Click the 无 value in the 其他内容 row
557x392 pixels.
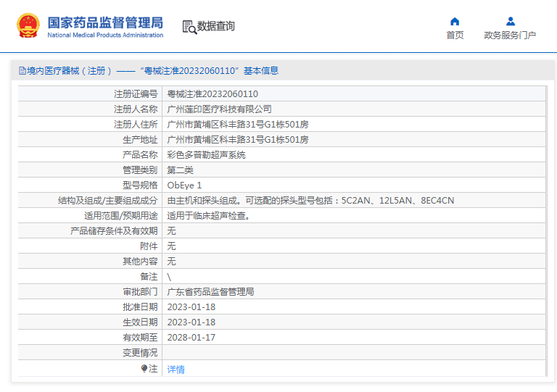[x=171, y=262]
